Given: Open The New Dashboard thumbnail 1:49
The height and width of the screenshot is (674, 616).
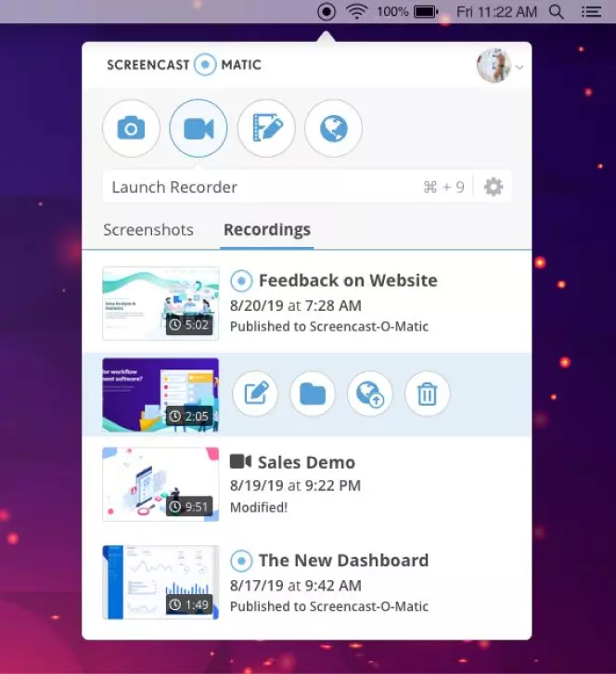Looking at the screenshot, I should (160, 582).
